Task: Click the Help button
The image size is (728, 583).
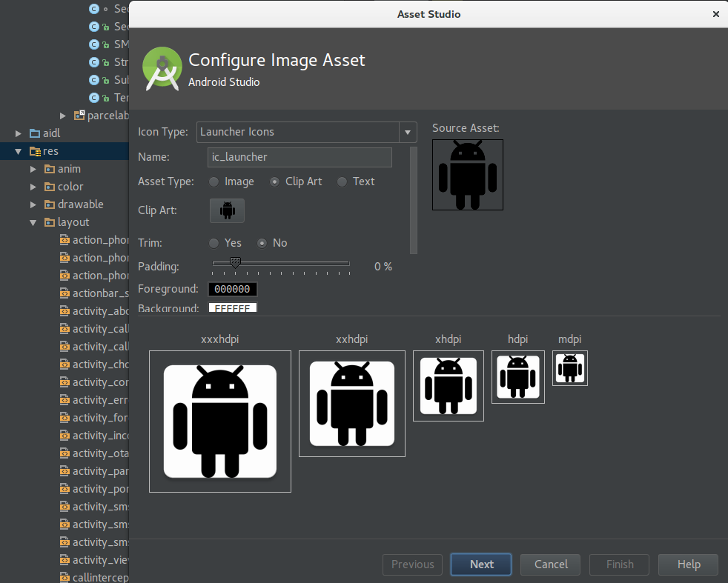Action: tap(689, 564)
